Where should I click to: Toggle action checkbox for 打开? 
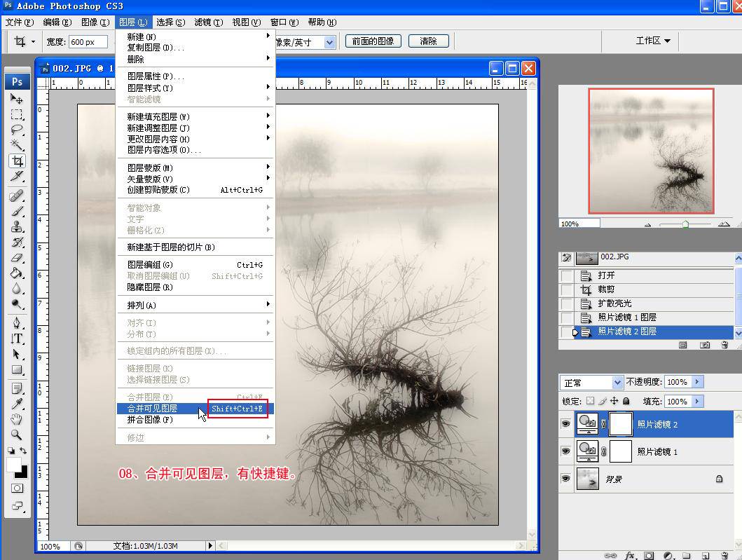pyautogui.click(x=566, y=275)
